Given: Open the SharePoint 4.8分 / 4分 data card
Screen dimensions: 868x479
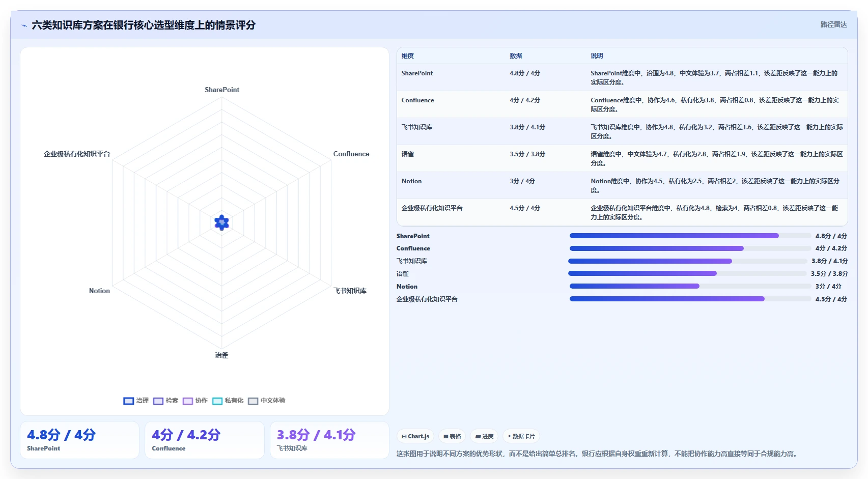Looking at the screenshot, I should tap(79, 440).
